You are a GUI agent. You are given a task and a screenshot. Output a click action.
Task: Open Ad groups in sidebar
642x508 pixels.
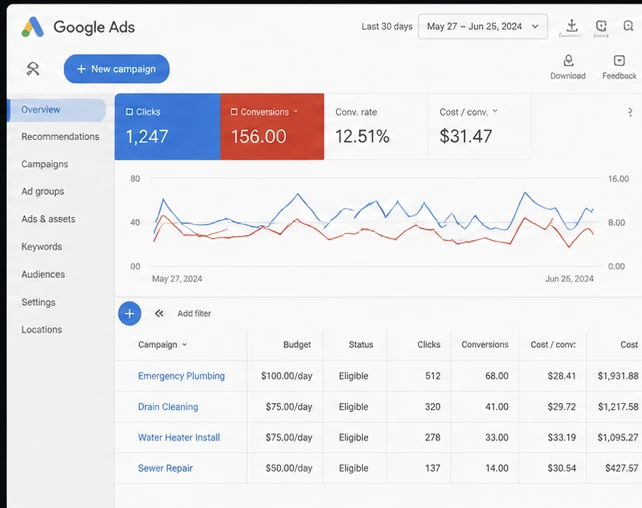tap(43, 192)
